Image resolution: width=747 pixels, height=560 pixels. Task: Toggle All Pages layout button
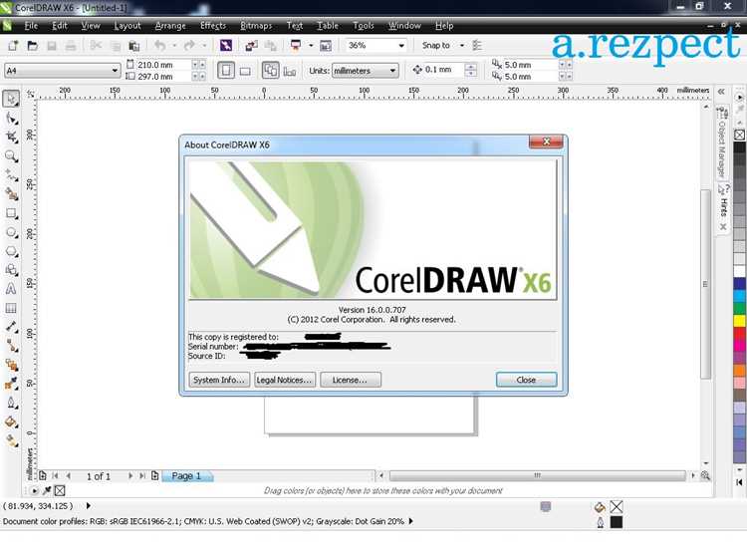coord(271,71)
